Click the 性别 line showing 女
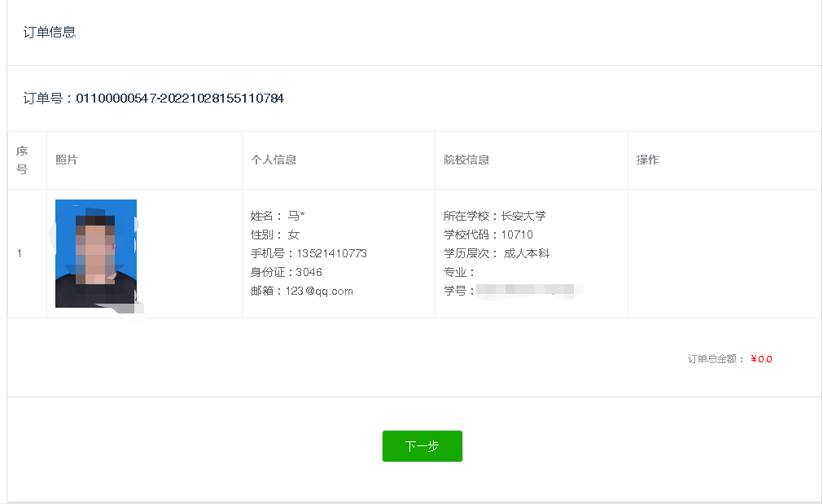This screenshot has height=504, width=823. click(275, 234)
